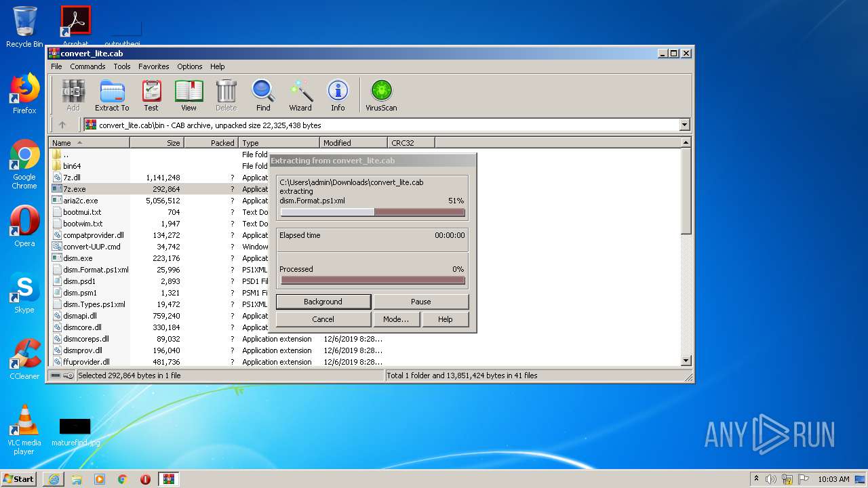This screenshot has width=868, height=488.
Task: Open the media player taskbar icon
Action: [x=100, y=479]
